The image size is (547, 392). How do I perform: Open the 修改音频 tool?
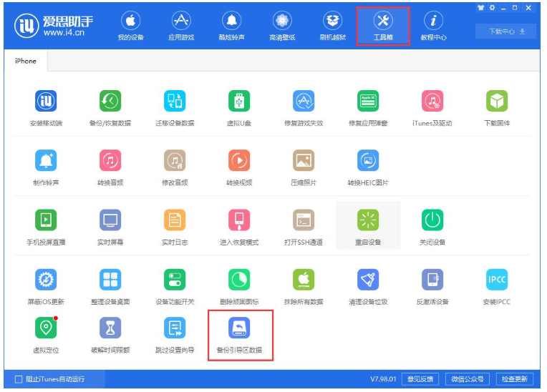coord(175,161)
